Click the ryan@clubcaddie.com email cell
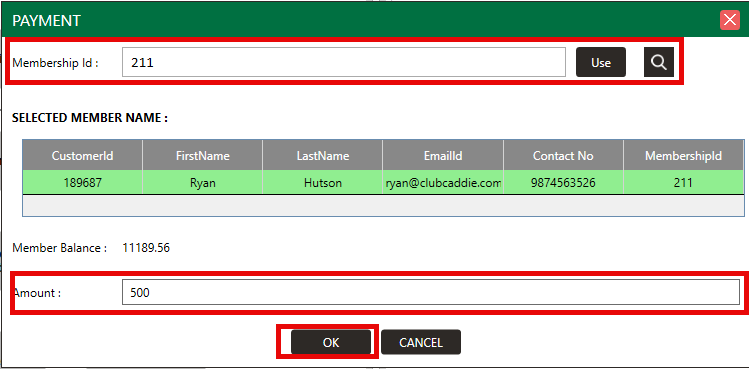The width and height of the screenshot is (749, 369). [x=443, y=183]
